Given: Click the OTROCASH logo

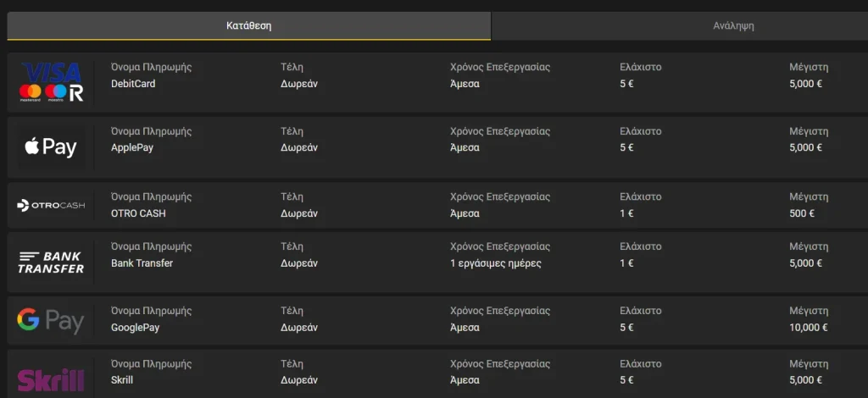Looking at the screenshot, I should (51, 205).
